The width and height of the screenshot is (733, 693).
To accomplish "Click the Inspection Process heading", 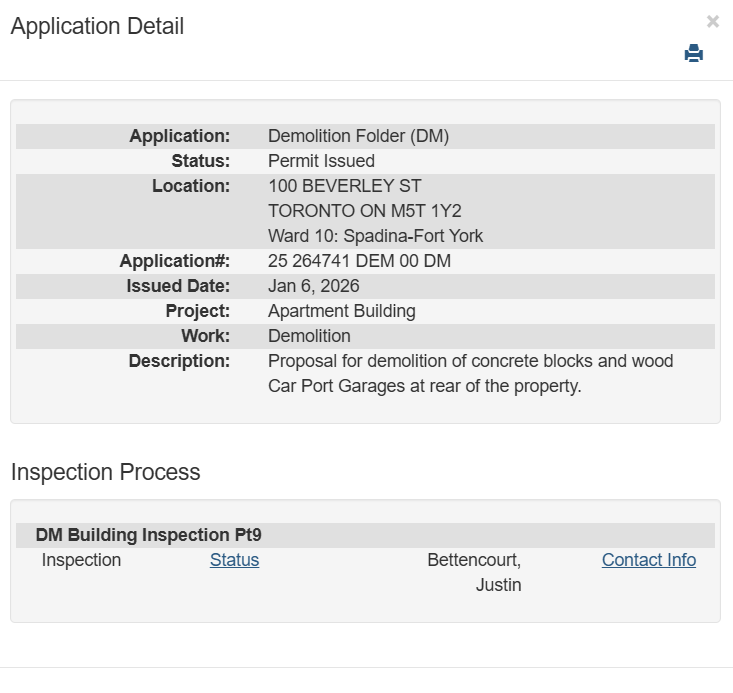I will coord(105,472).
